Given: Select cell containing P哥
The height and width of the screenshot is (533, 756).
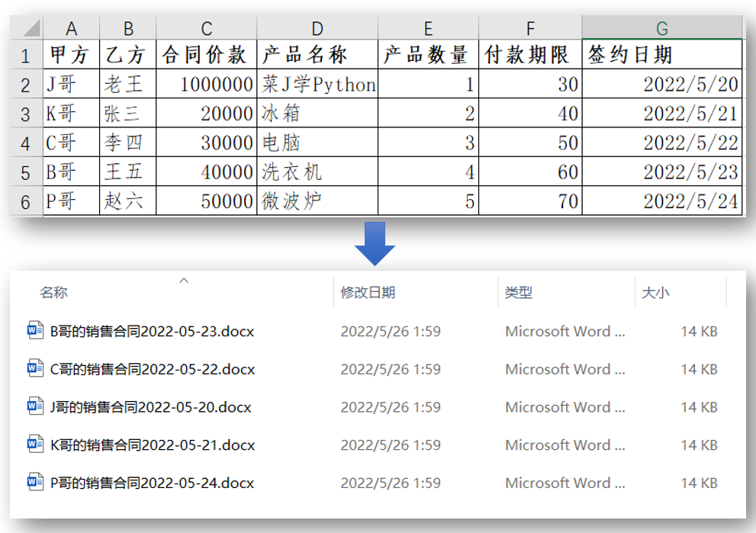Looking at the screenshot, I should [x=72, y=201].
